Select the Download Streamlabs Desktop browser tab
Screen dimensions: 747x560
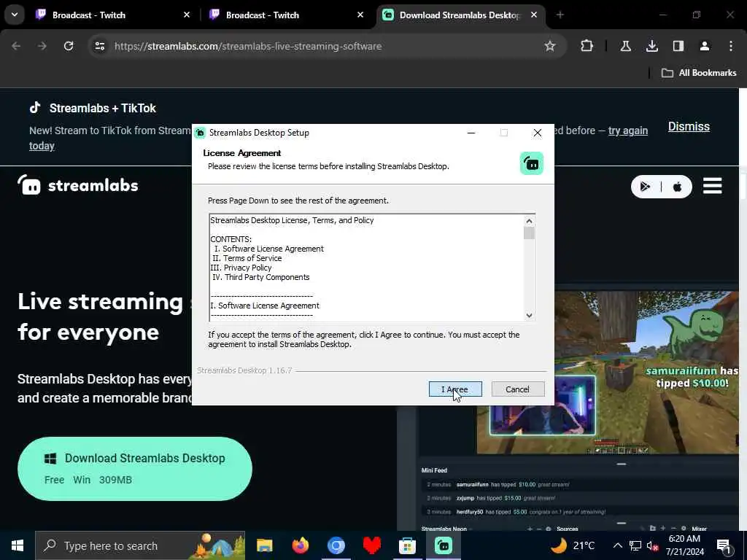[458, 15]
